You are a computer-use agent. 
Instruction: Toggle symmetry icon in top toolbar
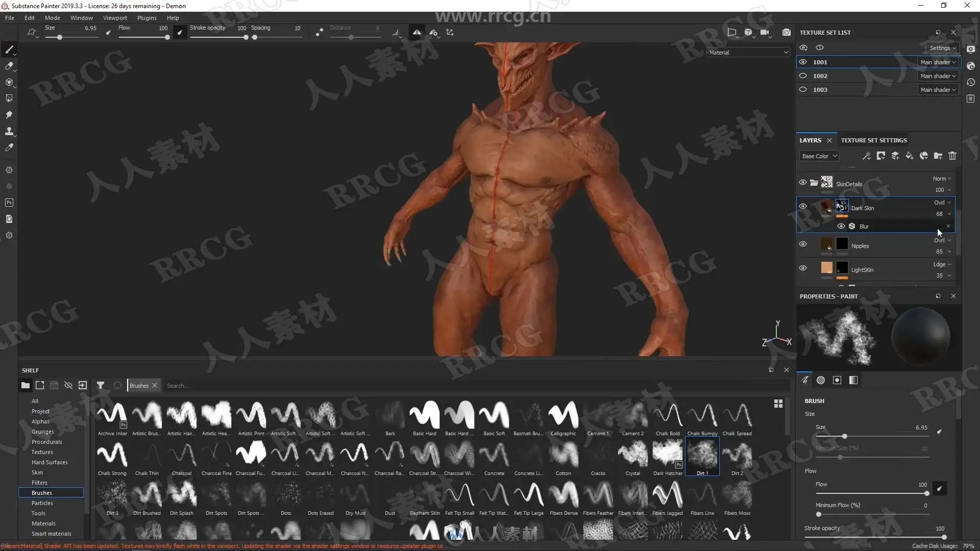click(x=417, y=33)
